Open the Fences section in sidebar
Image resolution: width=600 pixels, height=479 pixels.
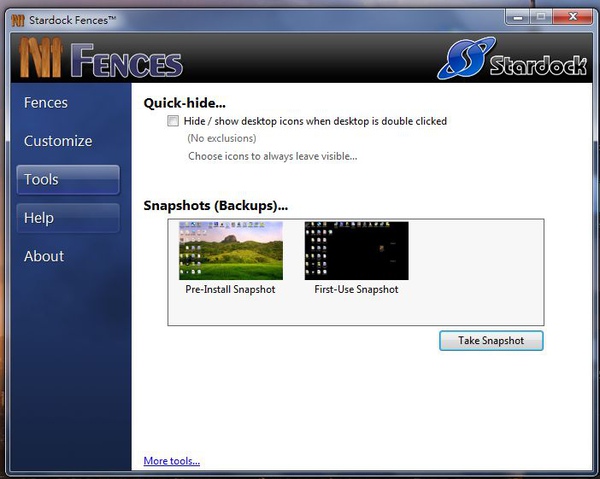(x=46, y=103)
